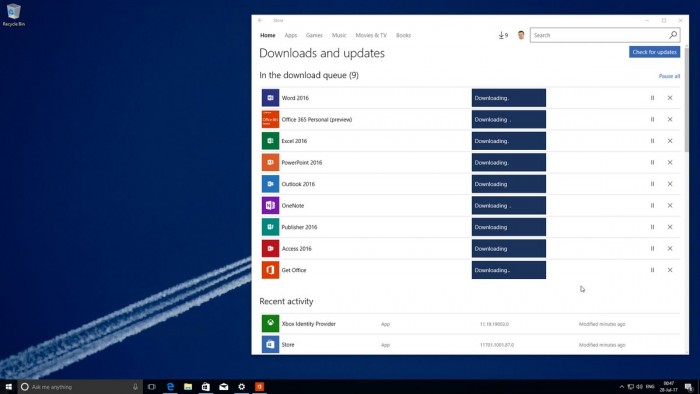Viewport: 700px width, 394px height.
Task: Click the Word 2016 Downloading progress bar
Action: 508,98
